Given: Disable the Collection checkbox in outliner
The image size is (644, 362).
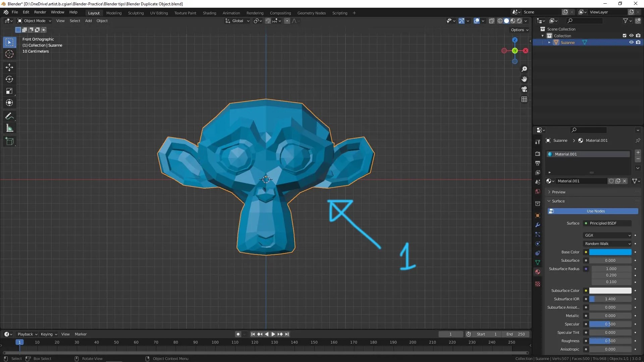Looking at the screenshot, I should (x=625, y=36).
